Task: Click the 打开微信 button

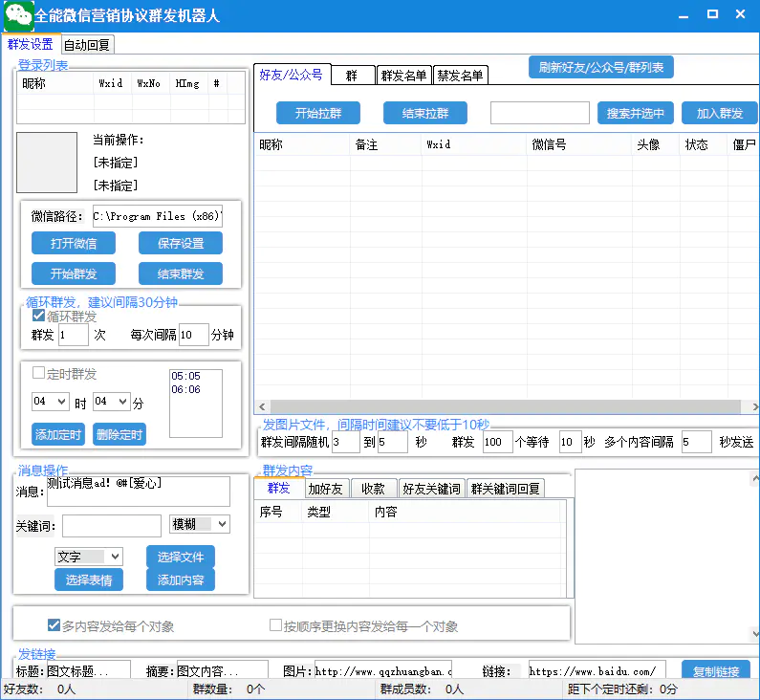Action: point(74,243)
